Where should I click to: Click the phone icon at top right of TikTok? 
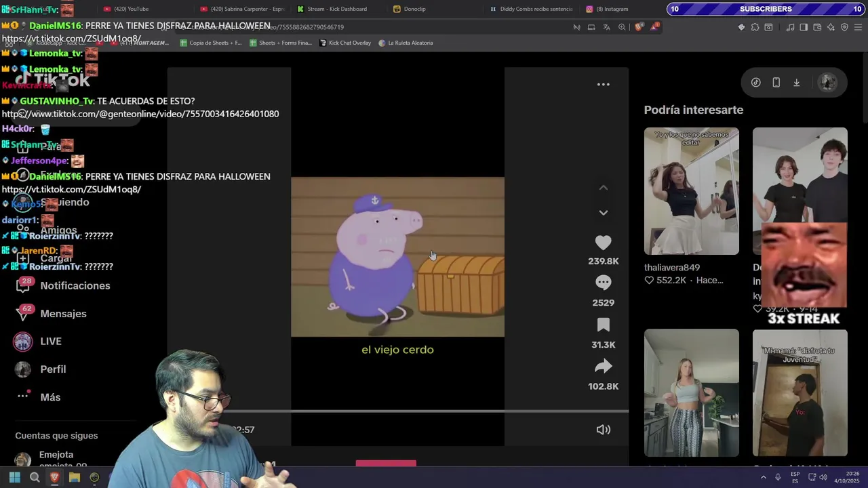click(x=776, y=82)
